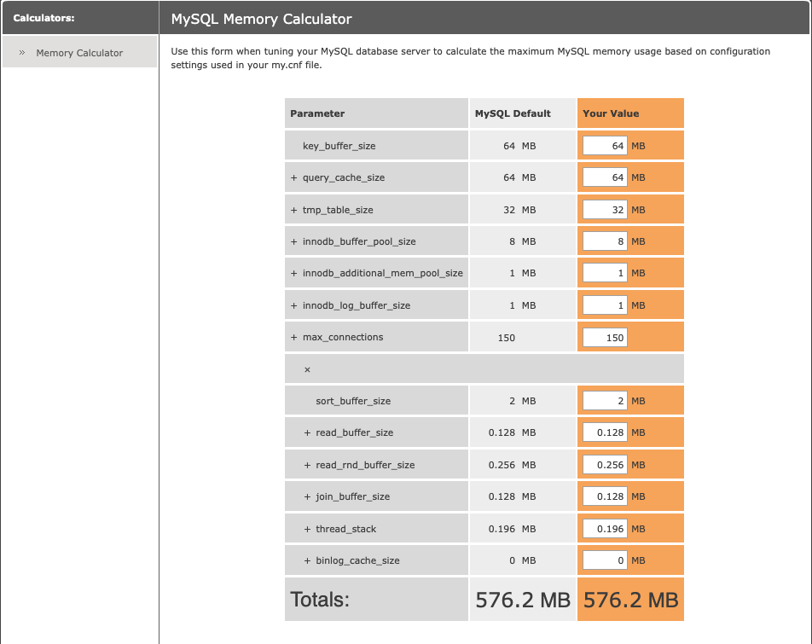
Task: Click the chevron icon beside Memory Calculator
Action: pos(22,52)
